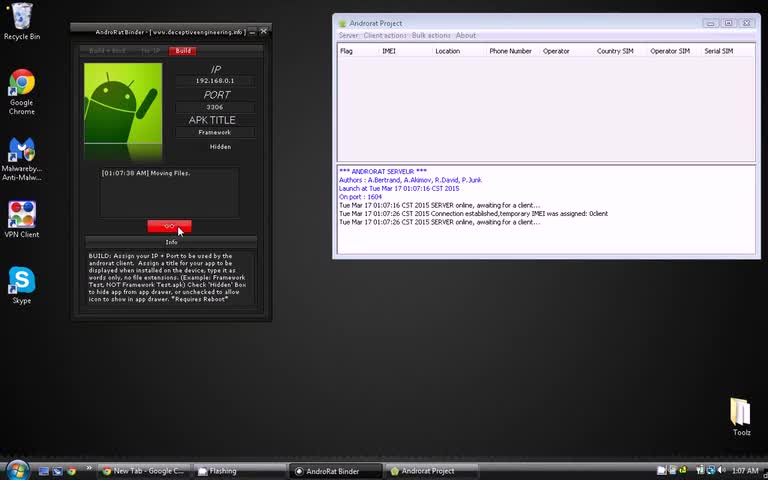Screen dimensions: 768x480
Task: Switch to Androrat Project taskbar button
Action: point(430,471)
